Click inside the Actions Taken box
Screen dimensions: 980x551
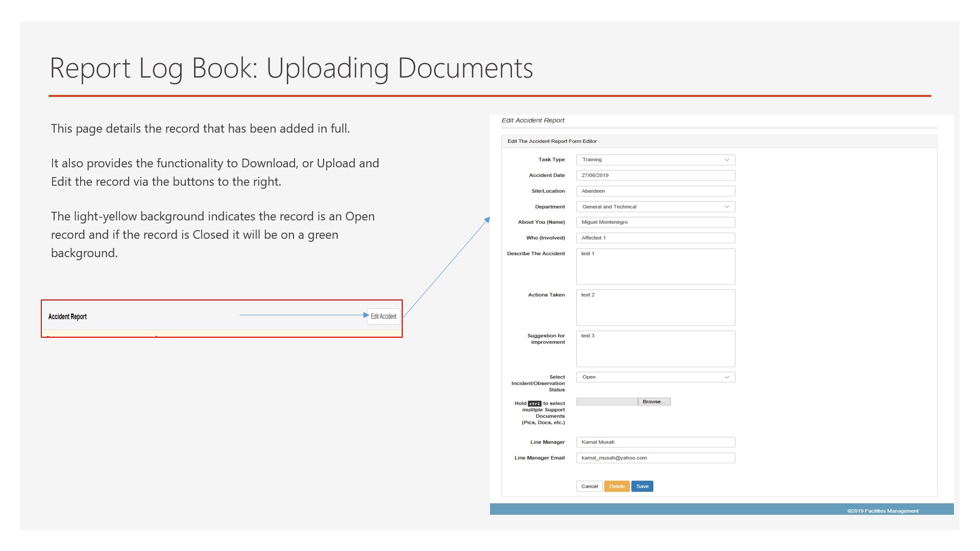(x=655, y=307)
